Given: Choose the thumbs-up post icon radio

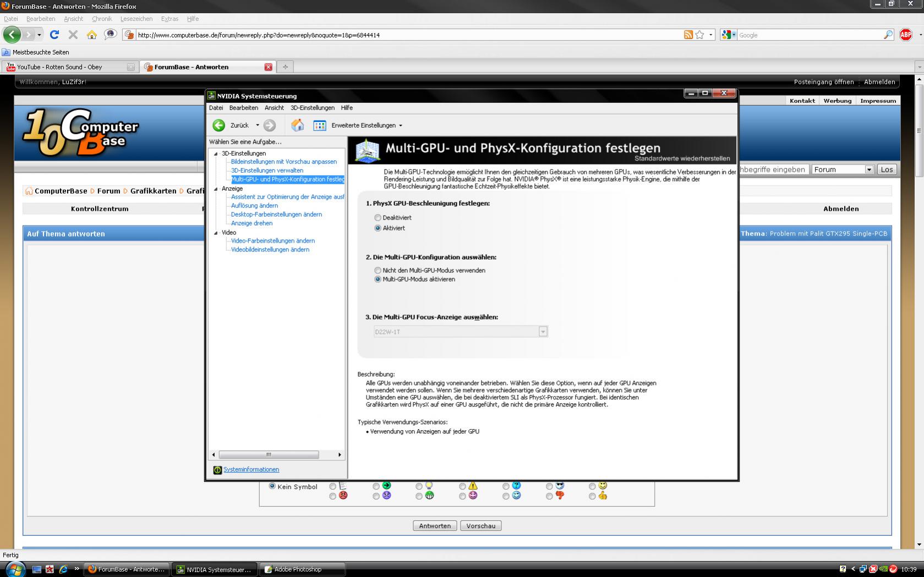Looking at the screenshot, I should (x=592, y=496).
